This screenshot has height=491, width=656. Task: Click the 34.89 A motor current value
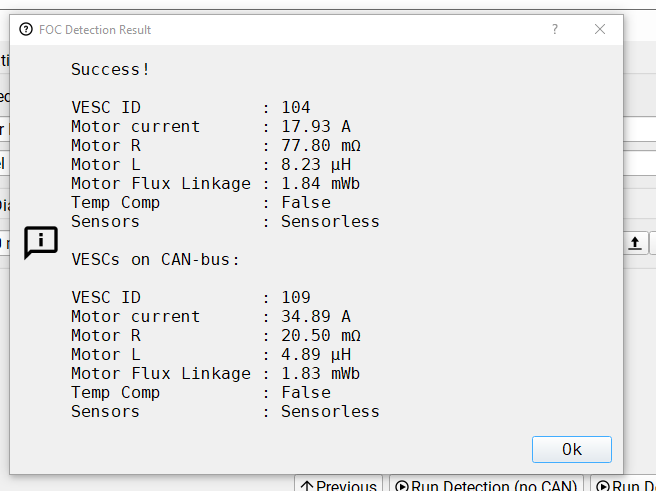click(316, 317)
